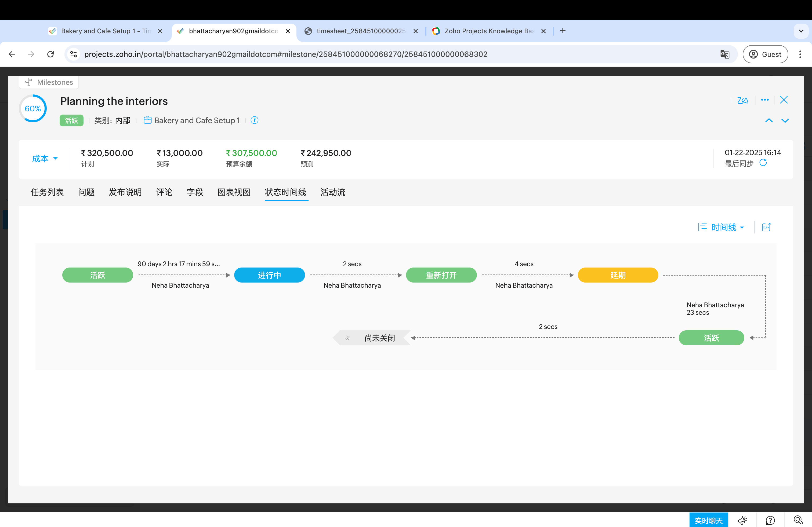
Task: Click the refresh sync icon
Action: pos(763,163)
